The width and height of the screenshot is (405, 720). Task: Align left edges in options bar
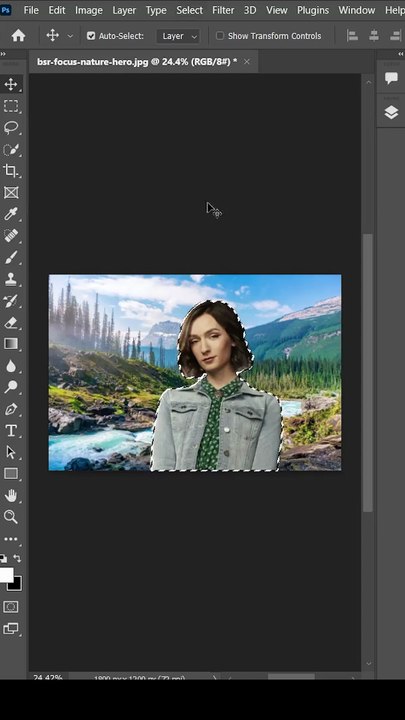pos(353,36)
